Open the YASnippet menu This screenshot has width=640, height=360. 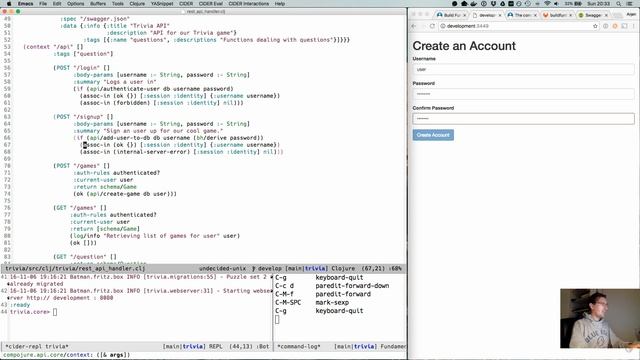pyautogui.click(x=162, y=4)
